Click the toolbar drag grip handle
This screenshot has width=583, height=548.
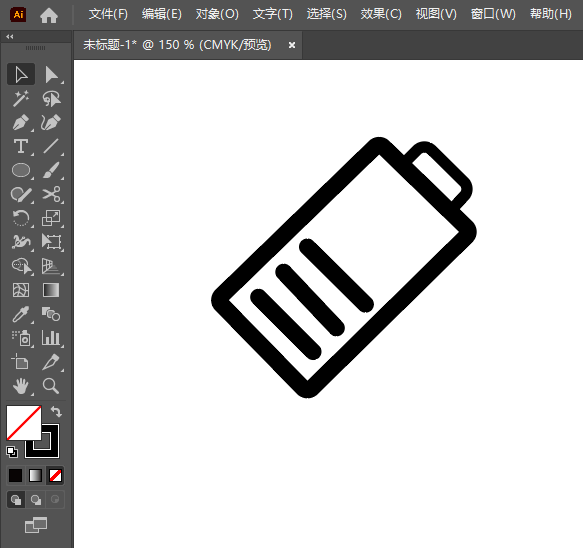35,48
